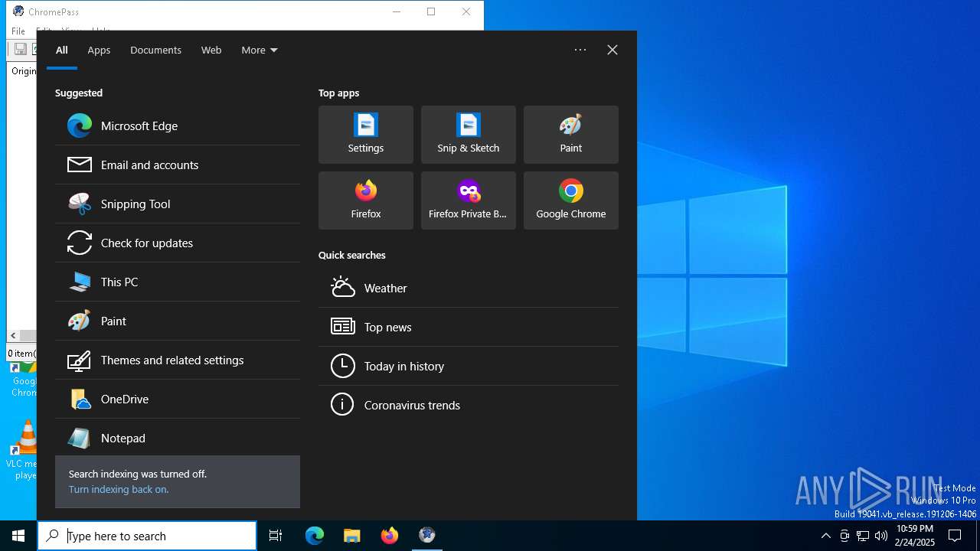
Task: Open clock showing 10:59 PM
Action: [x=915, y=536]
